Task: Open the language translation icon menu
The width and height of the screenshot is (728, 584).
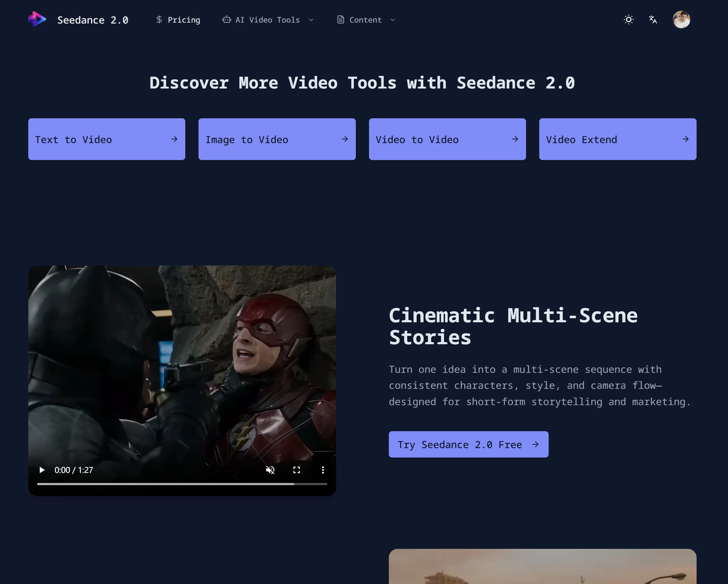Action: (653, 19)
